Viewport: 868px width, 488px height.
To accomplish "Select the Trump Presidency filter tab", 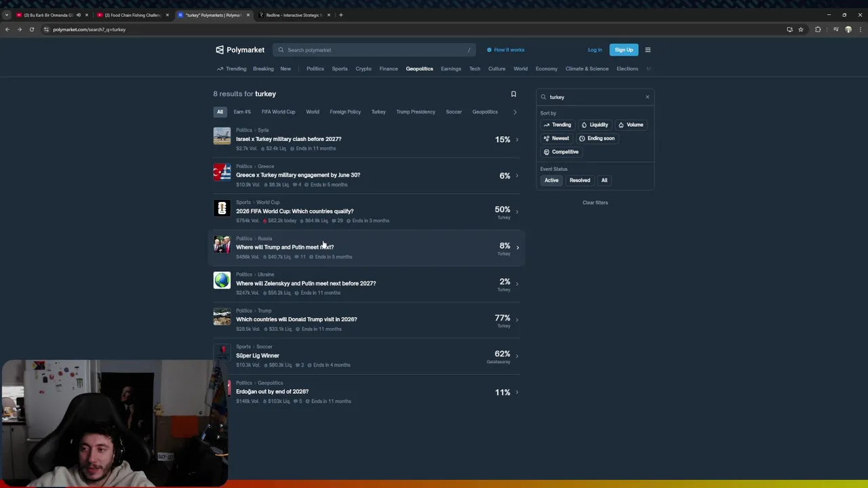I will coord(416,112).
